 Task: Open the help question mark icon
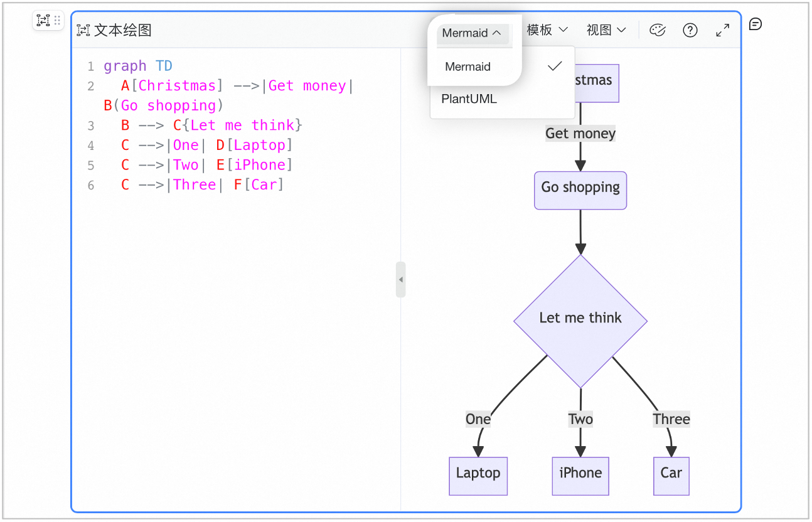point(690,30)
